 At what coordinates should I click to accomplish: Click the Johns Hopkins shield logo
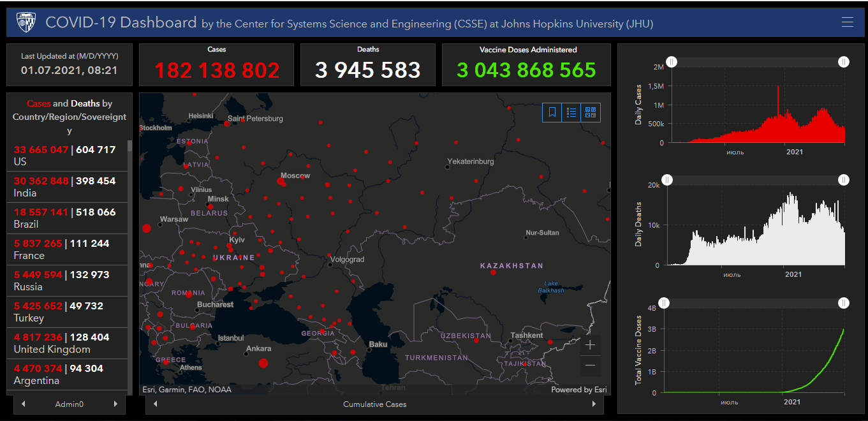tap(26, 23)
